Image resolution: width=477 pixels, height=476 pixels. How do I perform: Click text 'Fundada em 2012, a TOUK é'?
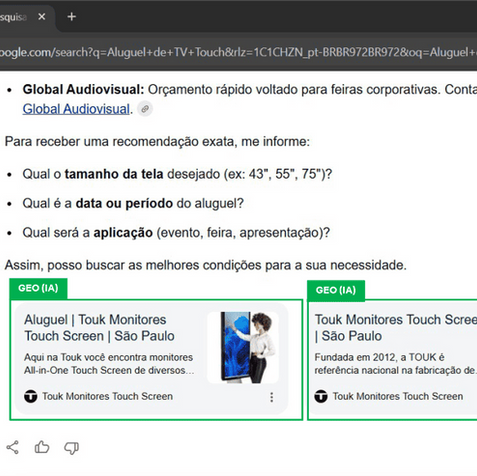pyautogui.click(x=380, y=357)
